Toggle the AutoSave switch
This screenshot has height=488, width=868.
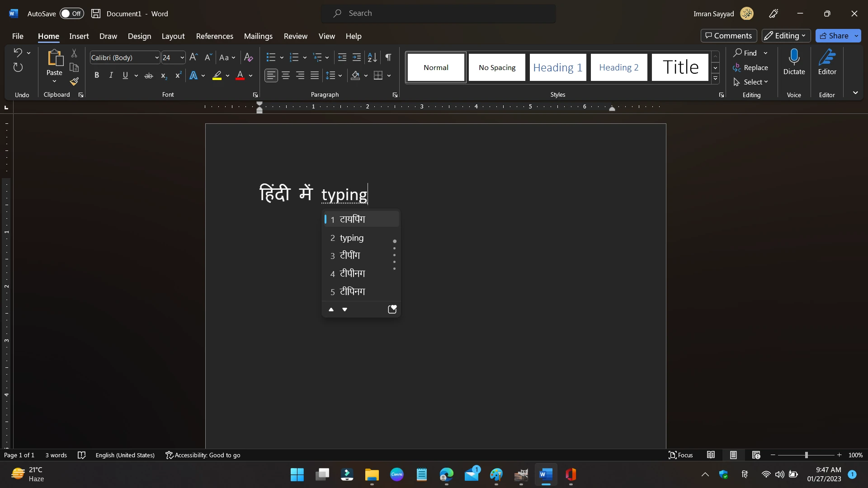coord(71,14)
